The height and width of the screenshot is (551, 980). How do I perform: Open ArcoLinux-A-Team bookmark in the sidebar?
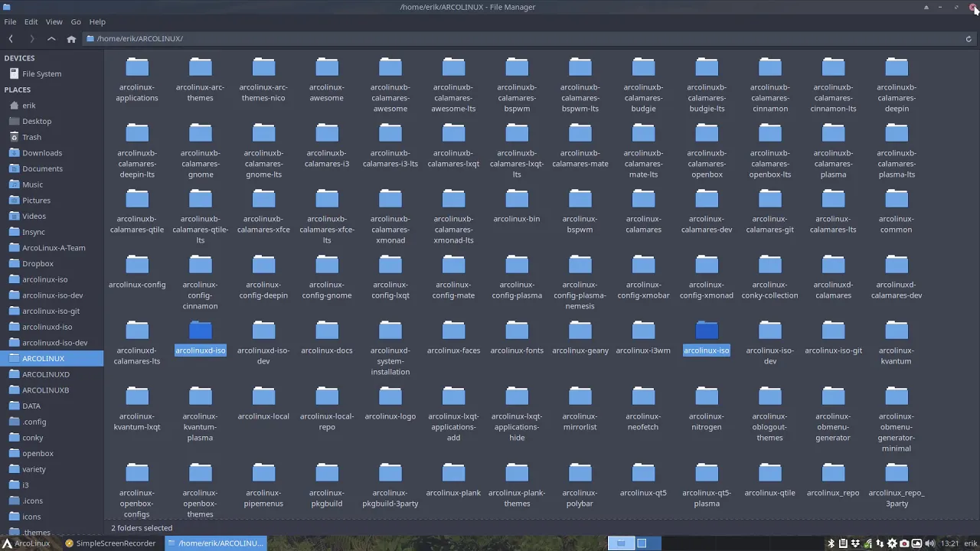coord(52,248)
